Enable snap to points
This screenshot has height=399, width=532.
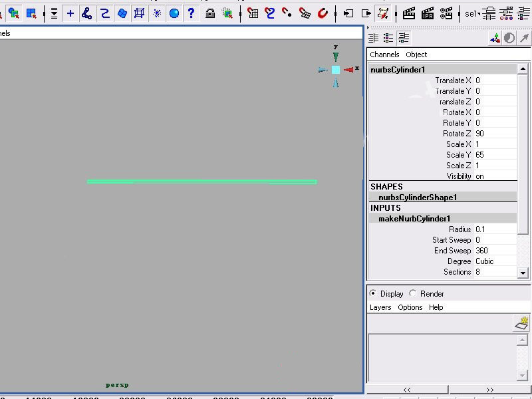click(x=287, y=13)
